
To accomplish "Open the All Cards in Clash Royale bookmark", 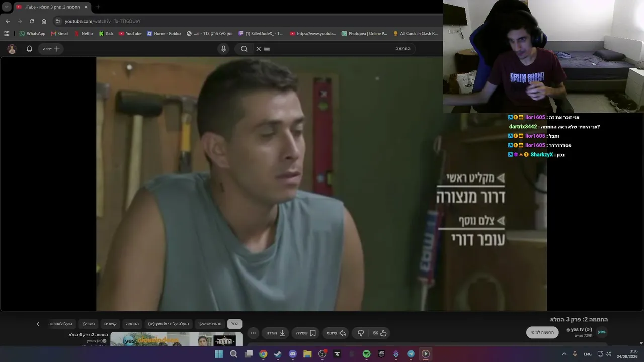I will [416, 34].
